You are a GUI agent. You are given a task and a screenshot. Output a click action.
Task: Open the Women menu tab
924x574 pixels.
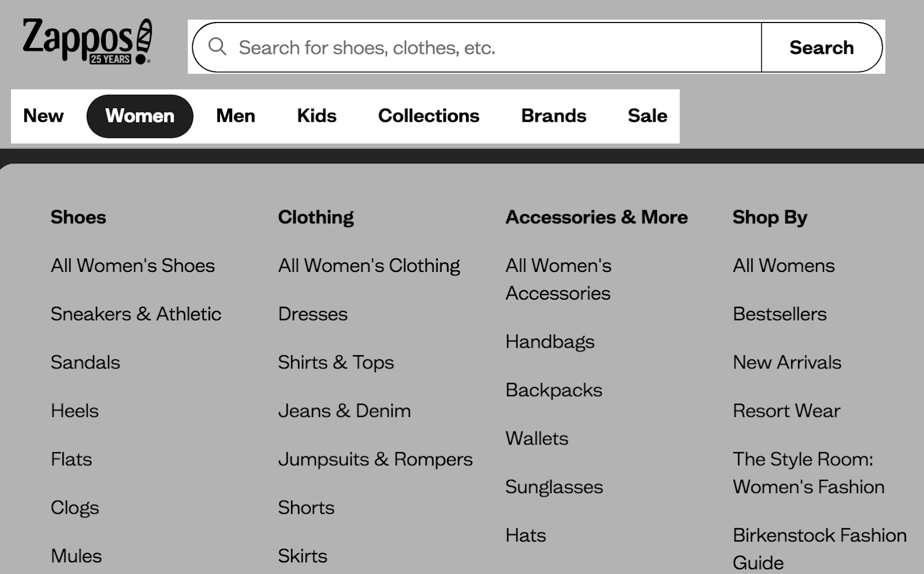[x=140, y=115]
